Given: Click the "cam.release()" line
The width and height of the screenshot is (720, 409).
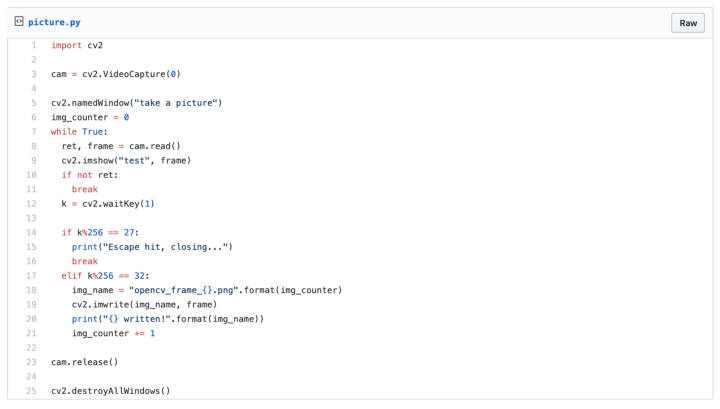Looking at the screenshot, I should tap(84, 362).
